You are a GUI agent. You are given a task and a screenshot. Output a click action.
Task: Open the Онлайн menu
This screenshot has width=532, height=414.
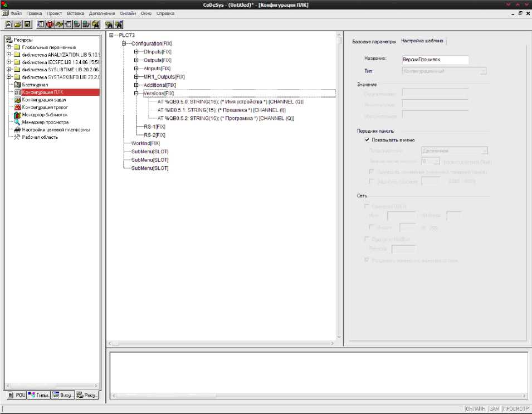click(x=128, y=13)
